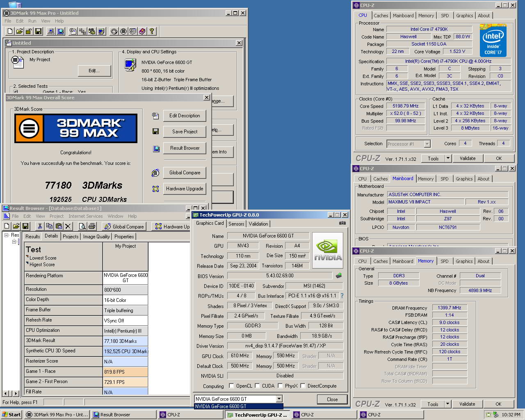Click the Print Preview icon in Result Browser
The image size is (525, 420).
coord(82,226)
